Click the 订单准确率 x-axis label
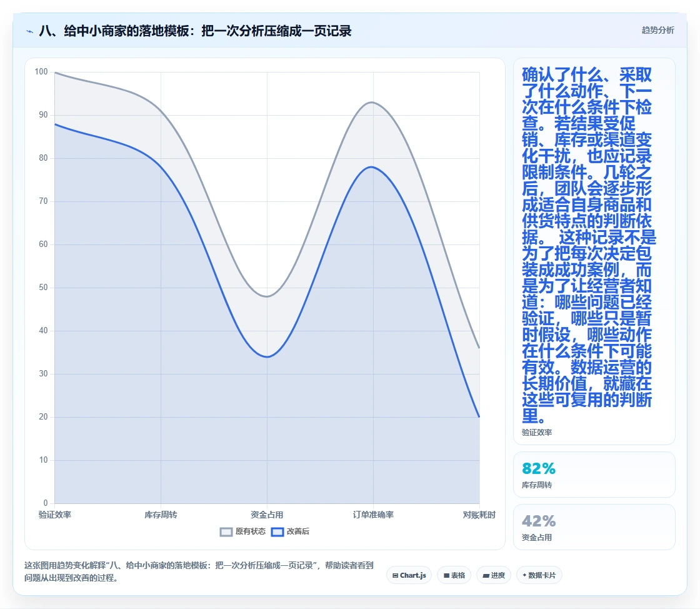 (x=373, y=515)
